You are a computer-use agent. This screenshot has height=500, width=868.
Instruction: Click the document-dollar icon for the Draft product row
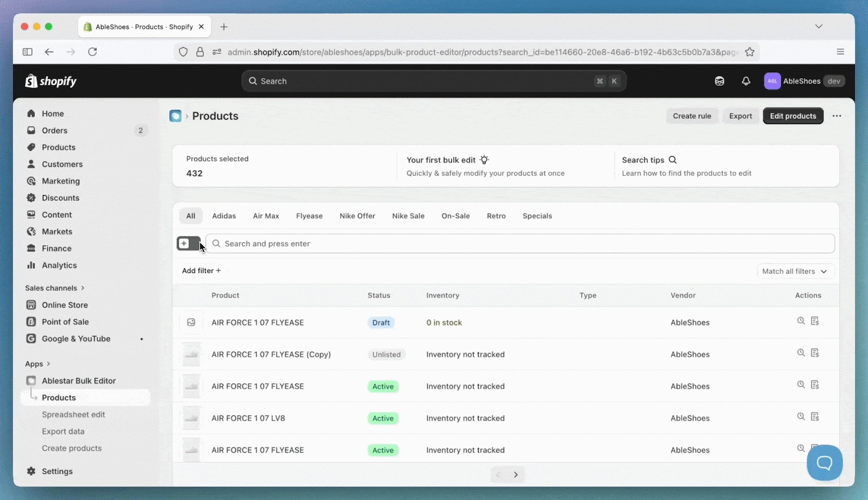coord(815,321)
